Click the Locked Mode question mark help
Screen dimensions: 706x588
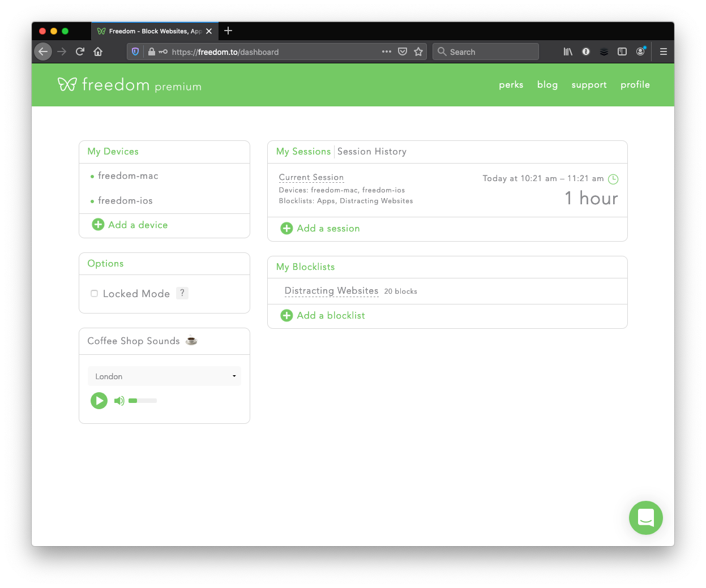click(182, 293)
